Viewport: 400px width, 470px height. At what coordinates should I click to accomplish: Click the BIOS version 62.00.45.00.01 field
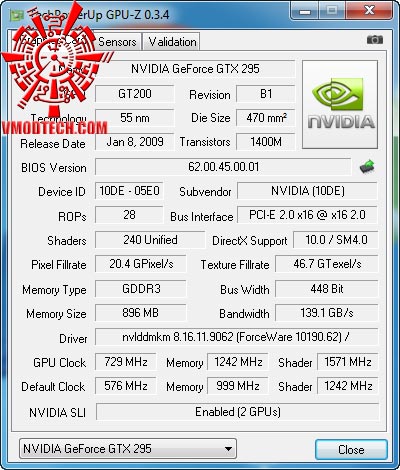[x=223, y=167]
